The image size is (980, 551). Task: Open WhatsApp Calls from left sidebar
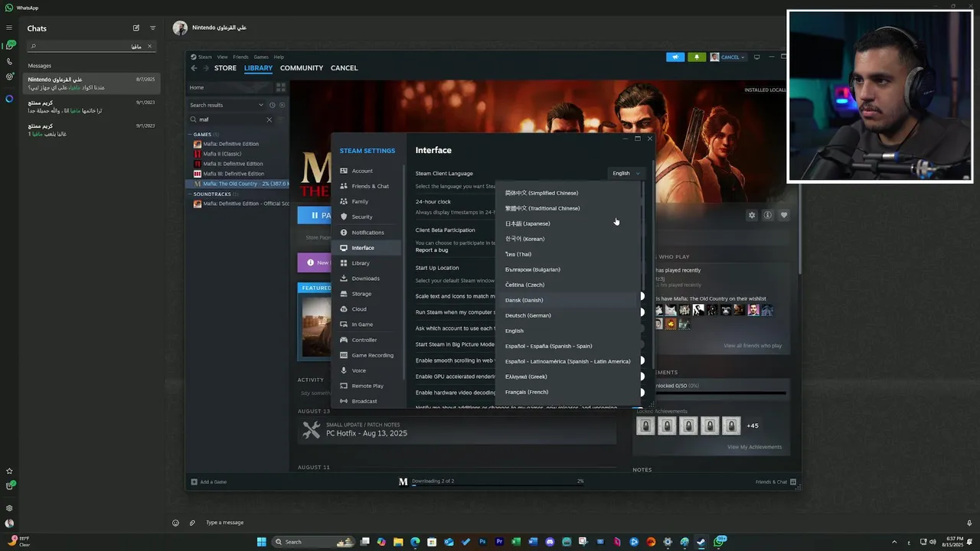click(9, 61)
